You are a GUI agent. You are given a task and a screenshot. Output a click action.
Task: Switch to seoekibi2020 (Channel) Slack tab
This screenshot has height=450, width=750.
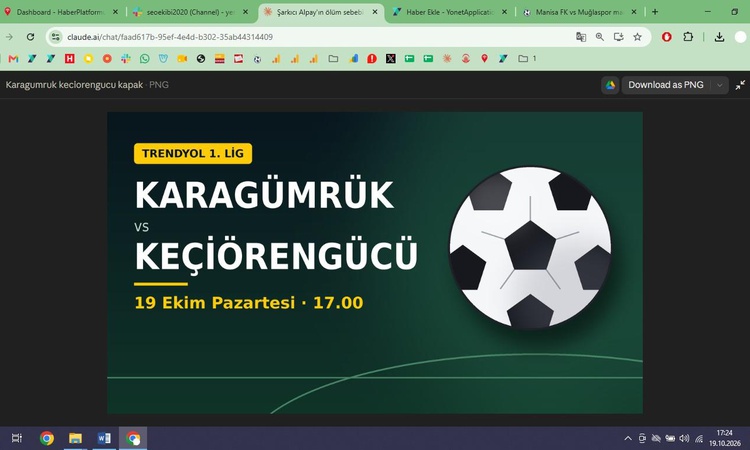[x=190, y=12]
